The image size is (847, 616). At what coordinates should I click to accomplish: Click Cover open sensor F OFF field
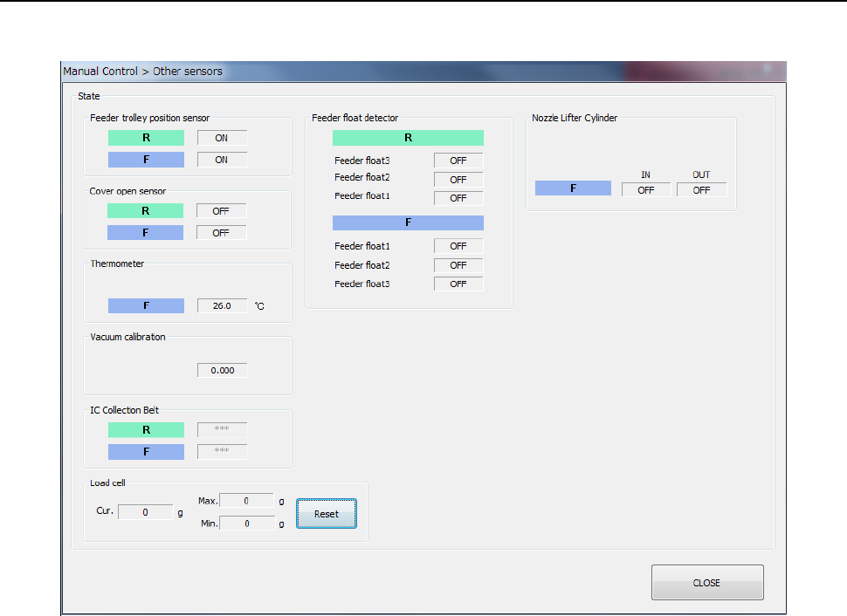tap(222, 233)
